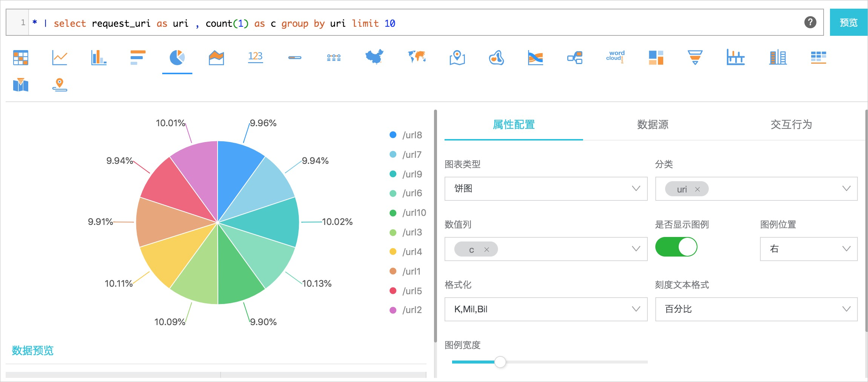Viewport: 868px width, 382px height.
Task: Open query help question mark
Action: point(810,22)
